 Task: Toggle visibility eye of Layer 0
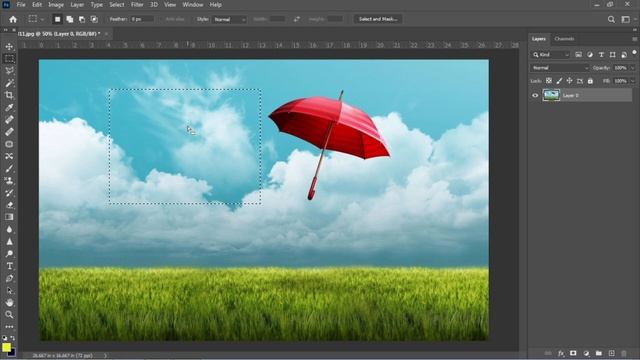point(535,96)
